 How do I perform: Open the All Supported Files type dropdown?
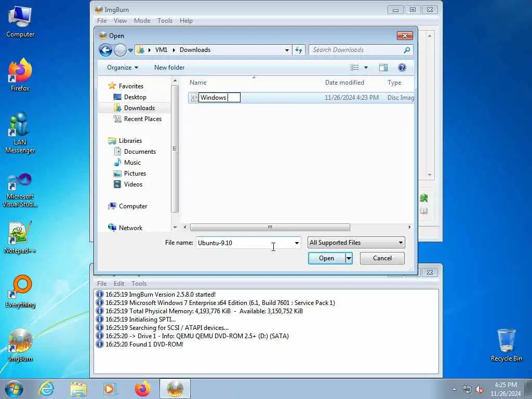click(356, 243)
